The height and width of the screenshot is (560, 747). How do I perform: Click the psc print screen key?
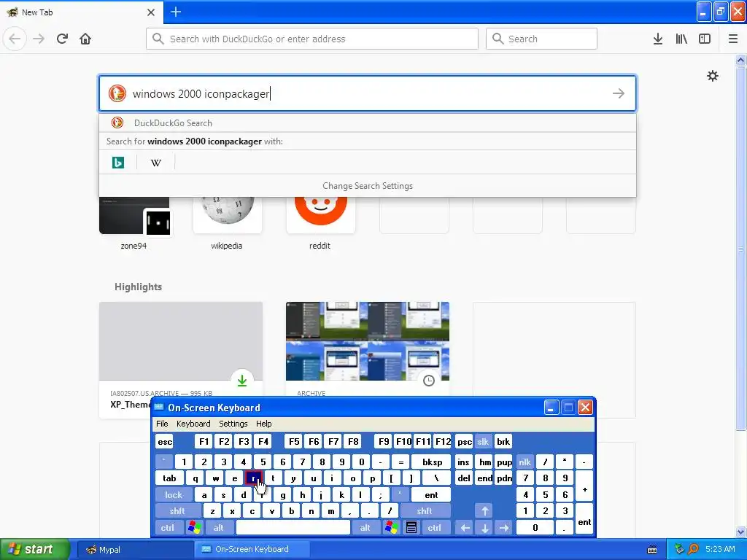pos(465,441)
